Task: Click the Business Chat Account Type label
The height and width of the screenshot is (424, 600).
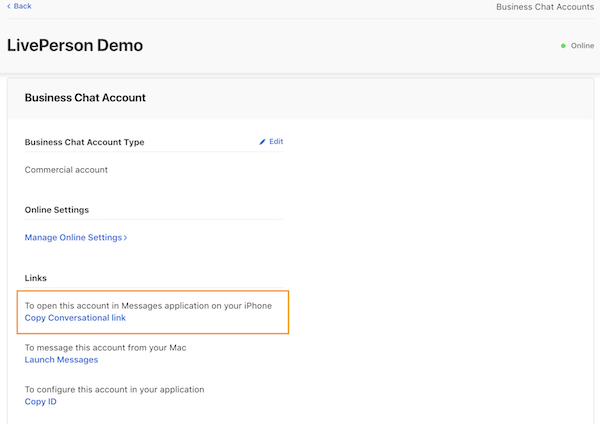Action: tap(85, 142)
